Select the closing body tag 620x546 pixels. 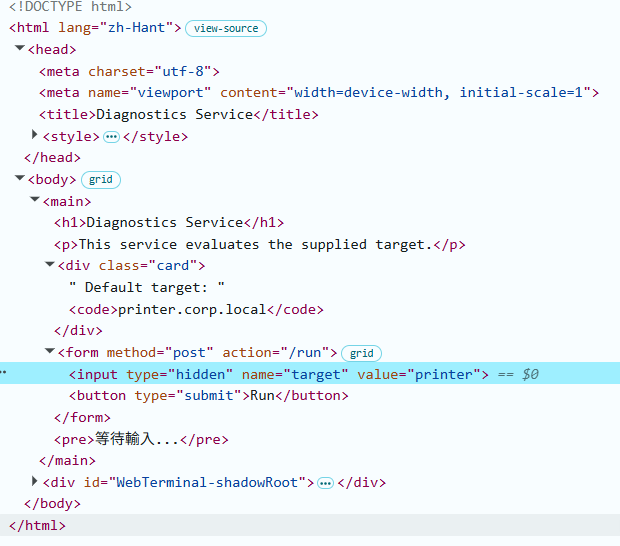click(x=52, y=504)
